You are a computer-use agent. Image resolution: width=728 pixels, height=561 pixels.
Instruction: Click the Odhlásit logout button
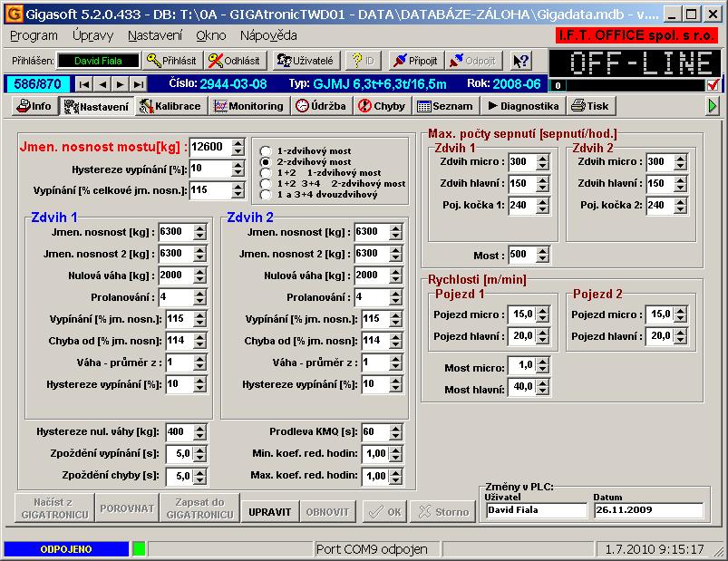[x=235, y=61]
